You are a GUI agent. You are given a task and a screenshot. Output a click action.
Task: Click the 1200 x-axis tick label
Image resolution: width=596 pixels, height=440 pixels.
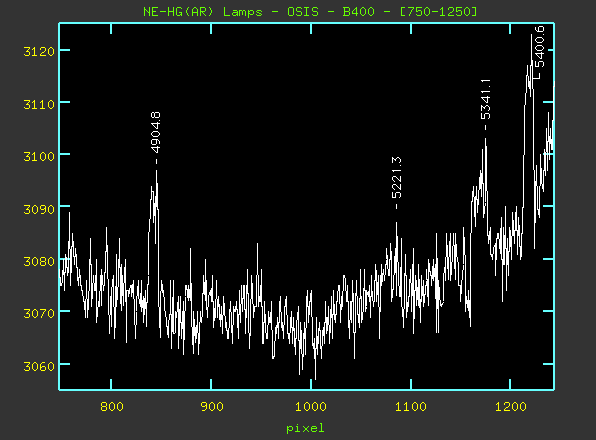tap(510, 407)
